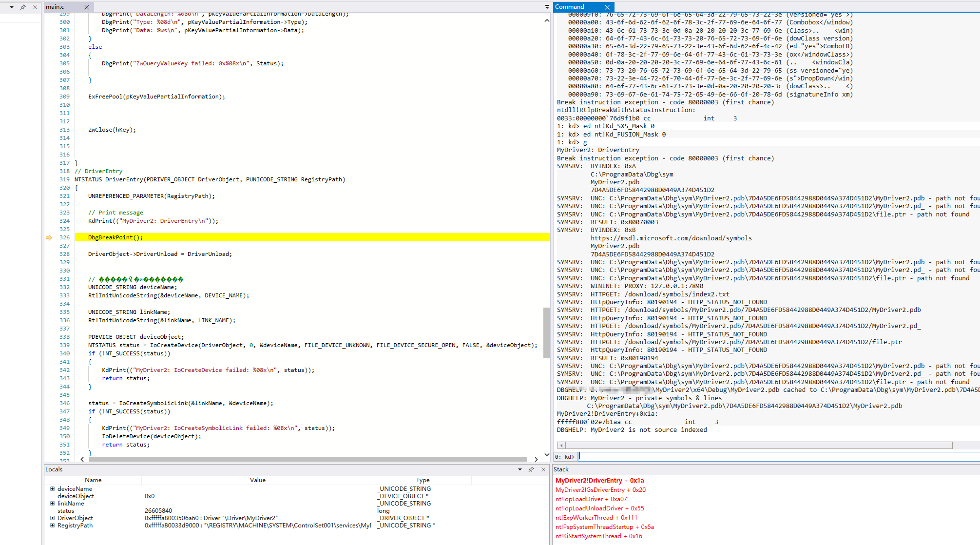This screenshot has width=980, height=545.
Task: Click the down arrow of source vertical scrollbar
Action: tap(547, 454)
